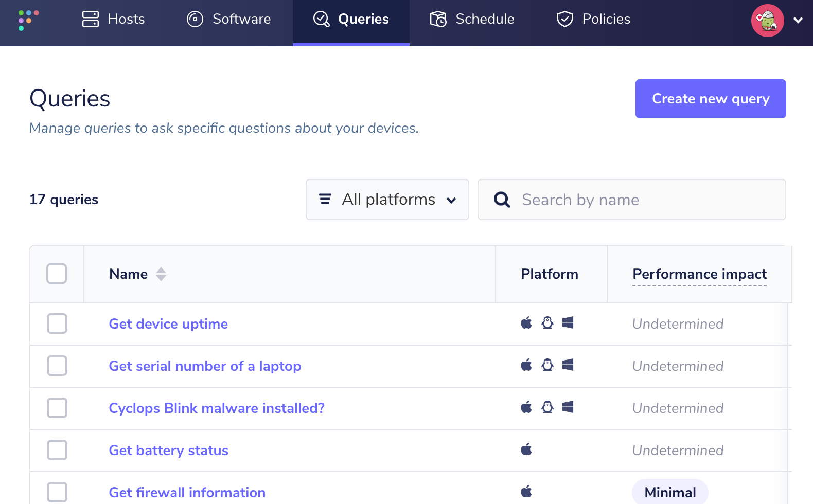Open the Hosts tab

[x=114, y=20]
